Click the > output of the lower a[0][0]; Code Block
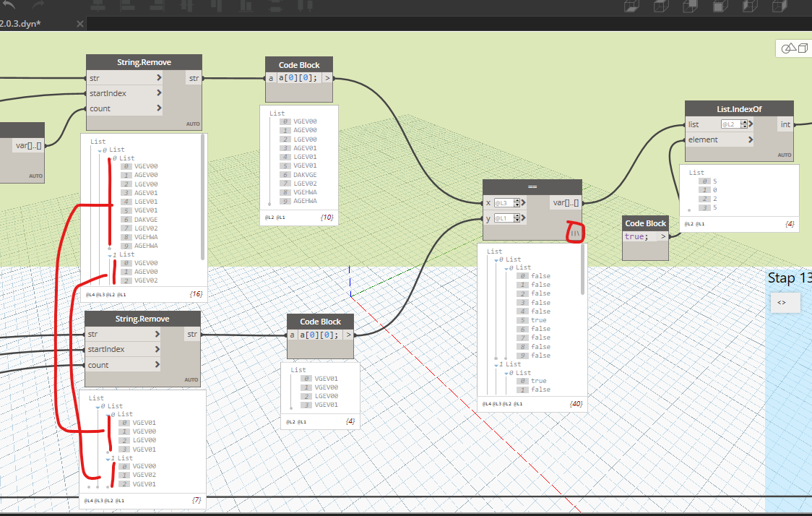The height and width of the screenshot is (516, 812). point(348,335)
